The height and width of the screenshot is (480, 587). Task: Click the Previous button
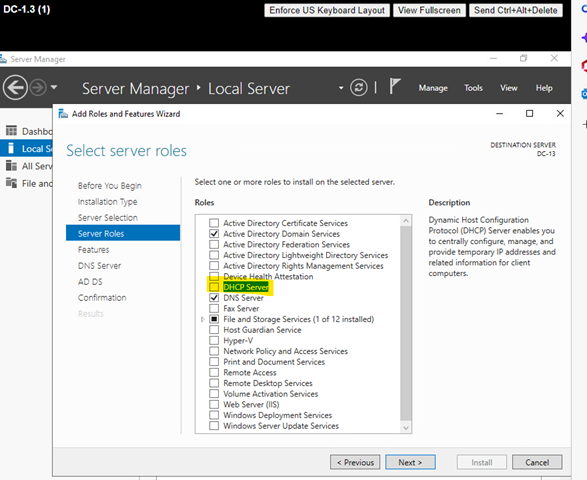355,462
